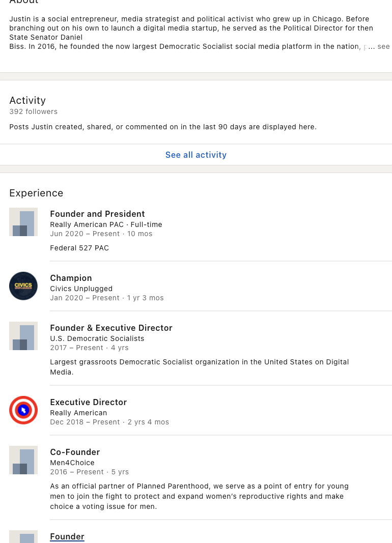Click the Really American bullseye logo
This screenshot has width=392, height=543.
23,410
